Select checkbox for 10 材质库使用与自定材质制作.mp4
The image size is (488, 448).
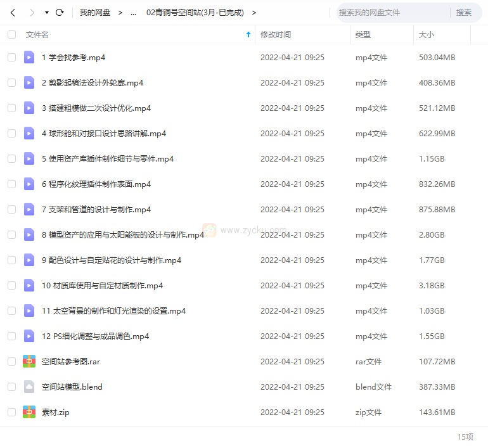click(x=12, y=286)
